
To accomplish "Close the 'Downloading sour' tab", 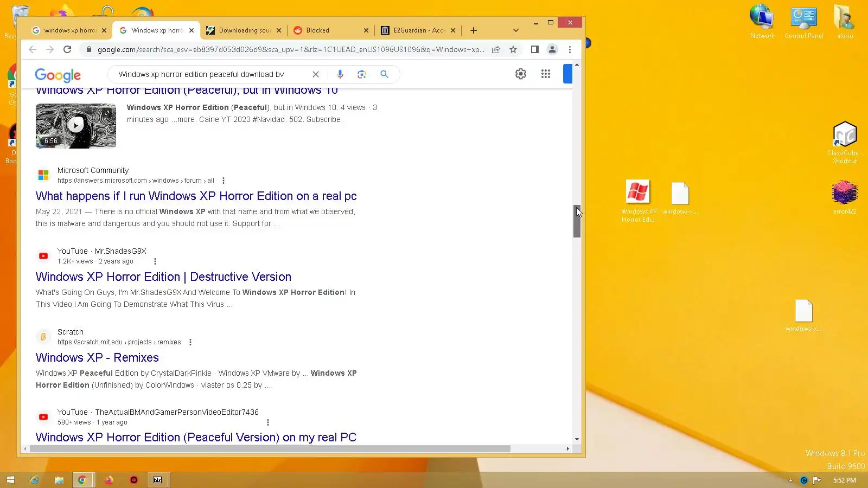I will [279, 30].
